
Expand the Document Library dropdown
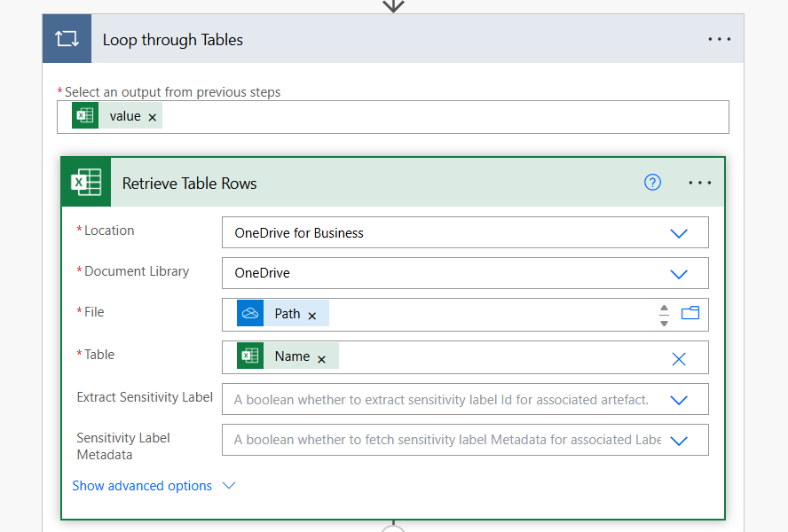click(679, 274)
